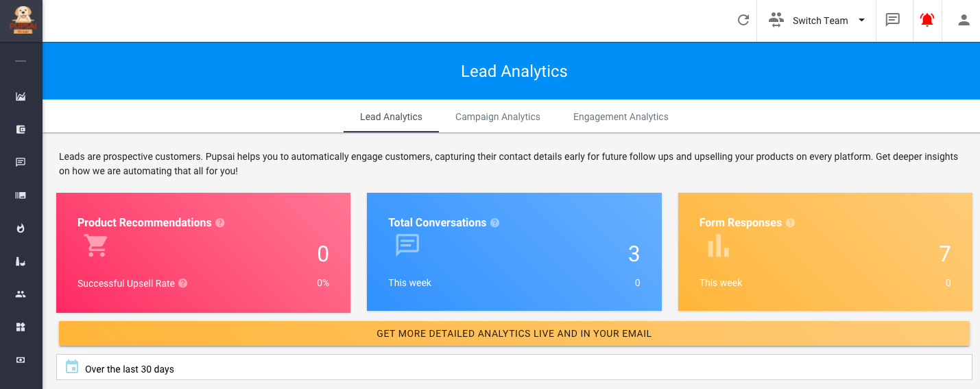Viewport: 980px width, 389px height.
Task: Collapse the sidebar using the dash toggle
Action: tap(21, 61)
